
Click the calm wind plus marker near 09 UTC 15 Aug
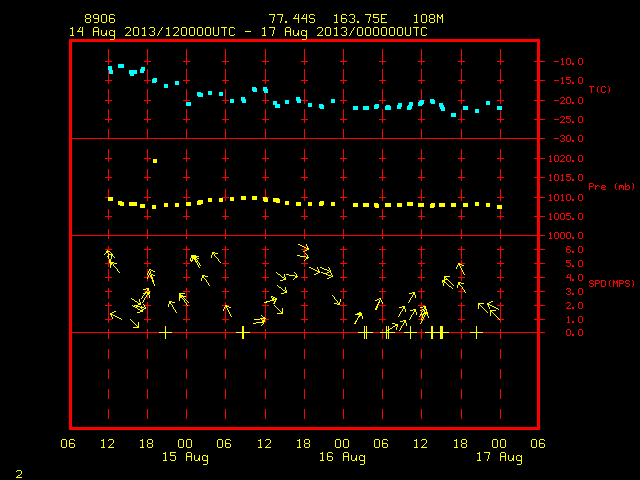[243, 333]
